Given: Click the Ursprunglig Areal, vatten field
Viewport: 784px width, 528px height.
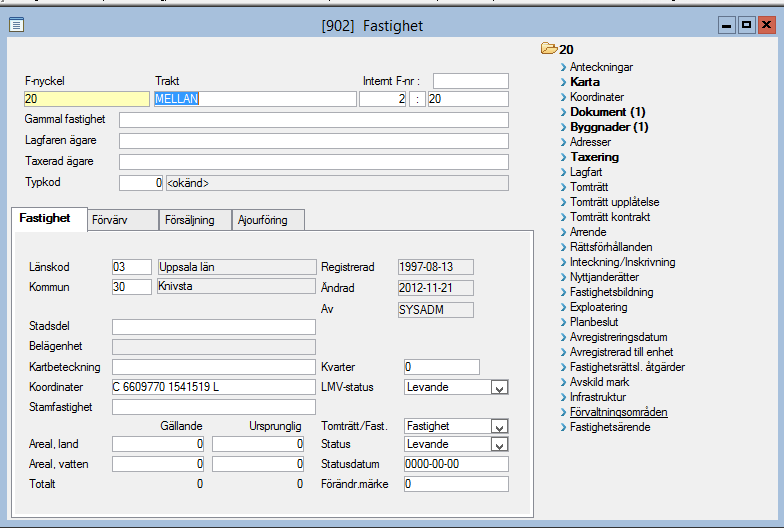Looking at the screenshot, I should (258, 464).
